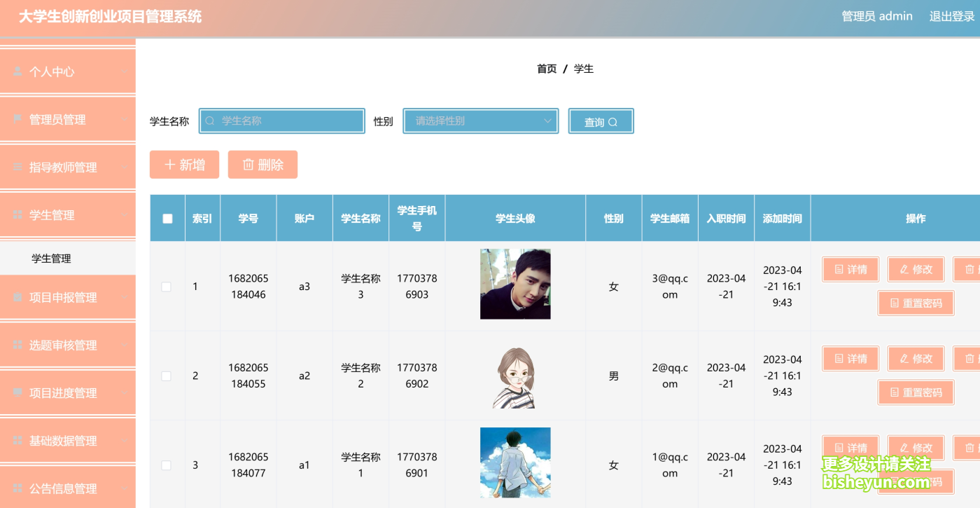Click 重置密码 for student a3
Viewport: 980px width, 508px height.
pyautogui.click(x=916, y=303)
